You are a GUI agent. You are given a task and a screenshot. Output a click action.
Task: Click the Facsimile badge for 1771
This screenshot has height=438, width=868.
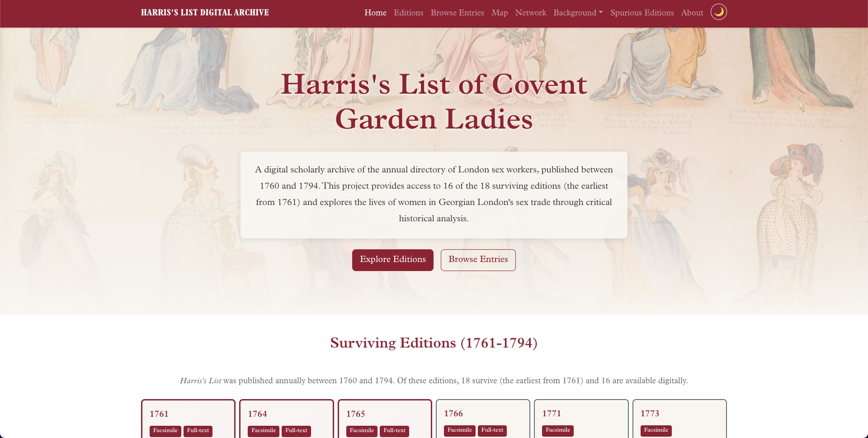[x=557, y=430]
